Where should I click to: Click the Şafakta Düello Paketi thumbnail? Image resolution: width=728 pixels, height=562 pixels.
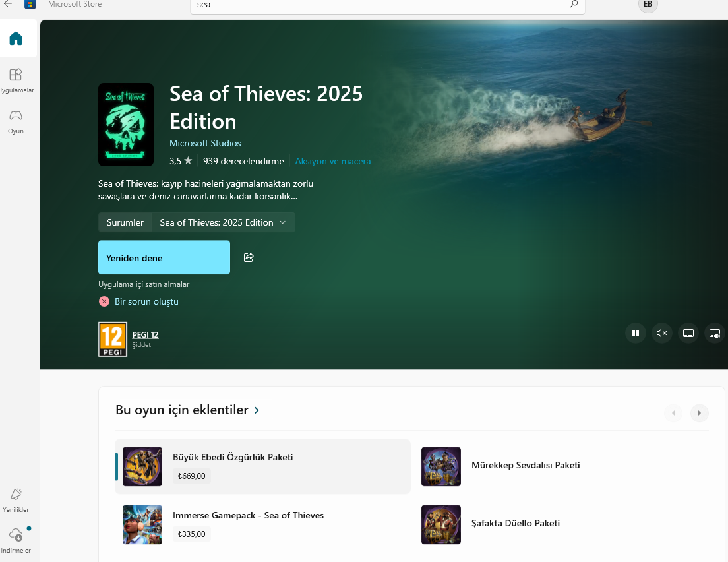click(x=441, y=525)
